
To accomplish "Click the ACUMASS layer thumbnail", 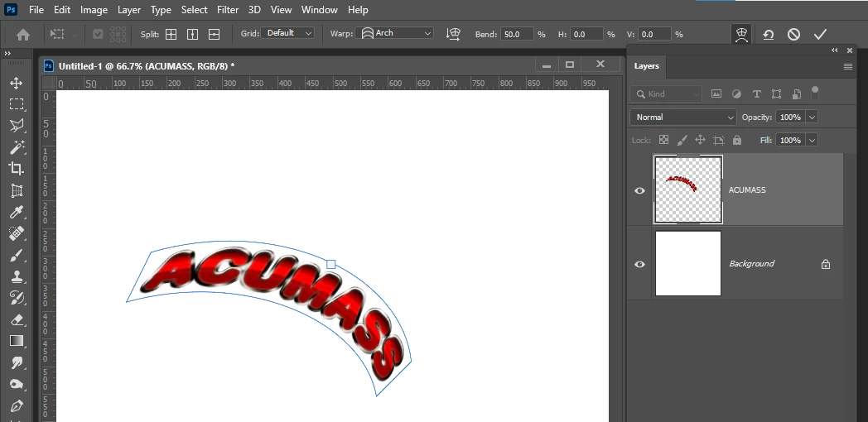I will click(x=688, y=189).
